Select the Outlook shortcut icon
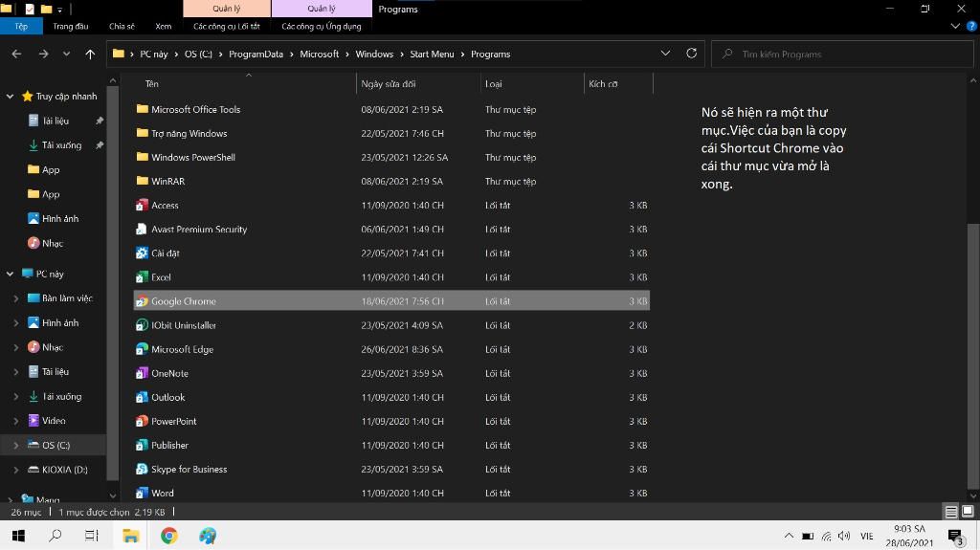The image size is (980, 550). click(142, 397)
